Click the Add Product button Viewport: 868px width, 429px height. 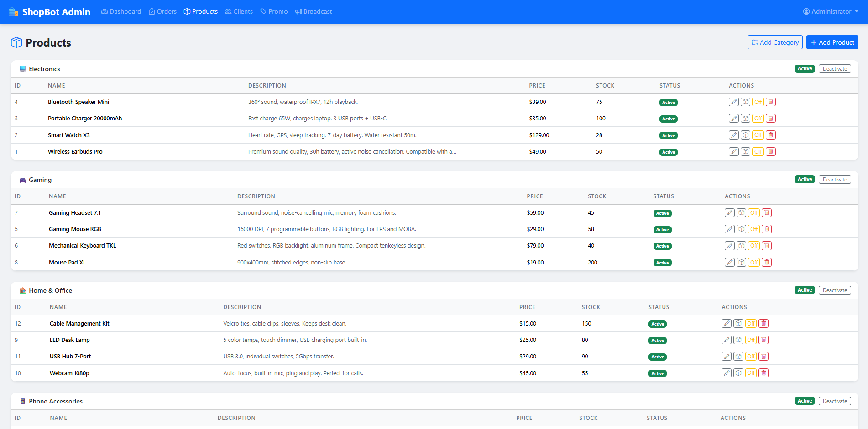coord(832,42)
